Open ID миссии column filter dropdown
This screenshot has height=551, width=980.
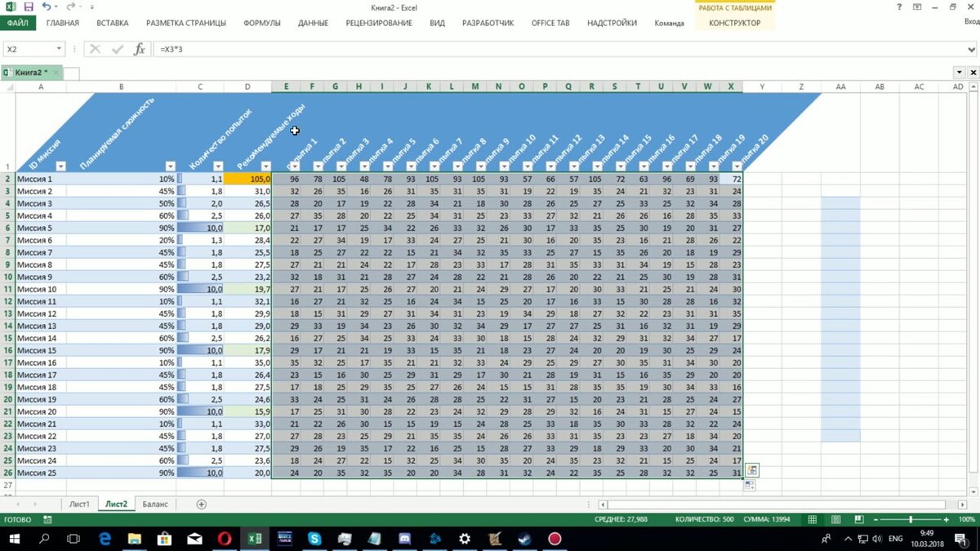point(60,167)
